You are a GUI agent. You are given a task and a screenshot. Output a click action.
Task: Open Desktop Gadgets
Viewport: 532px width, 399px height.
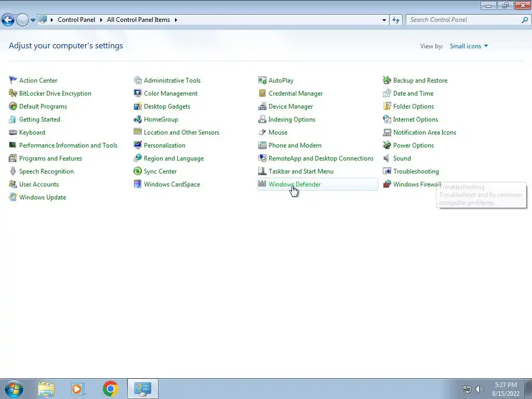pyautogui.click(x=167, y=106)
